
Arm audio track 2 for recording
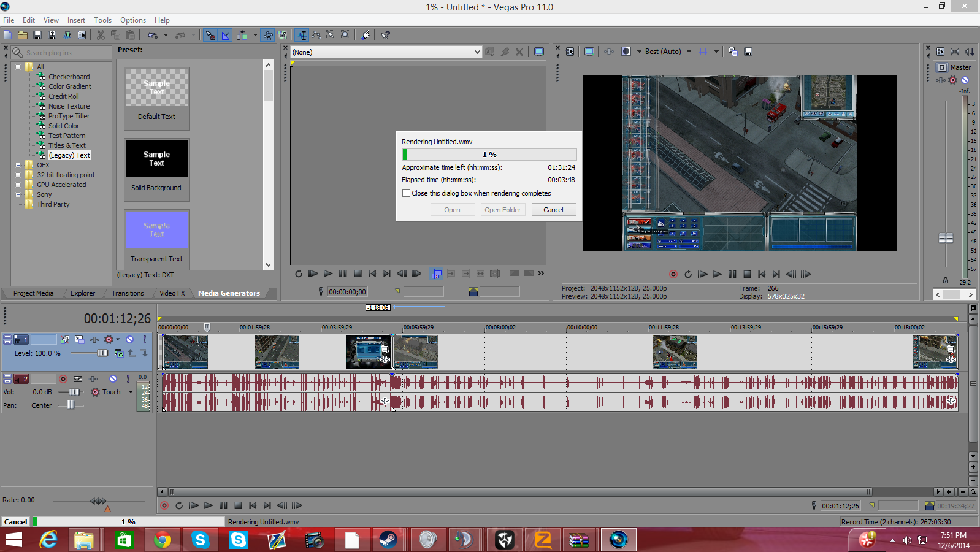click(x=63, y=379)
